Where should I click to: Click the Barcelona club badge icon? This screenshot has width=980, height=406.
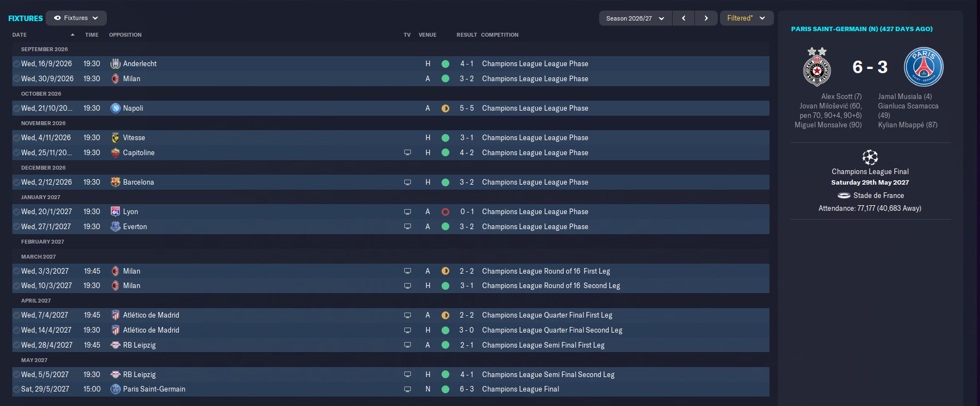point(115,182)
